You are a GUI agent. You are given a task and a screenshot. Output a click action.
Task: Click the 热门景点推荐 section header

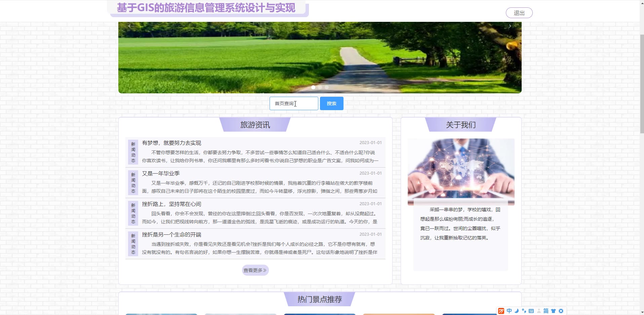(x=320, y=299)
